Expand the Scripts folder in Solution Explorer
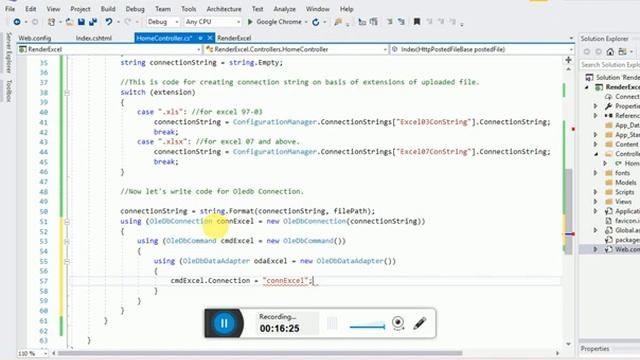This screenshot has height=360, width=640. click(x=596, y=192)
